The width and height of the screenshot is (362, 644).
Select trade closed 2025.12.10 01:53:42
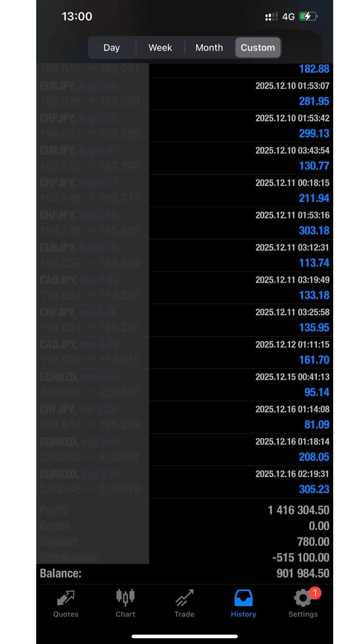coord(241,126)
